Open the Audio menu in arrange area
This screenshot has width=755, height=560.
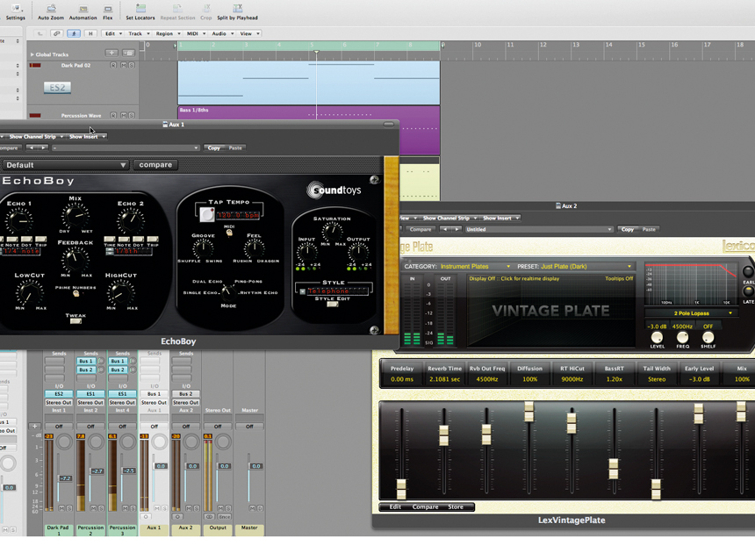coord(220,33)
